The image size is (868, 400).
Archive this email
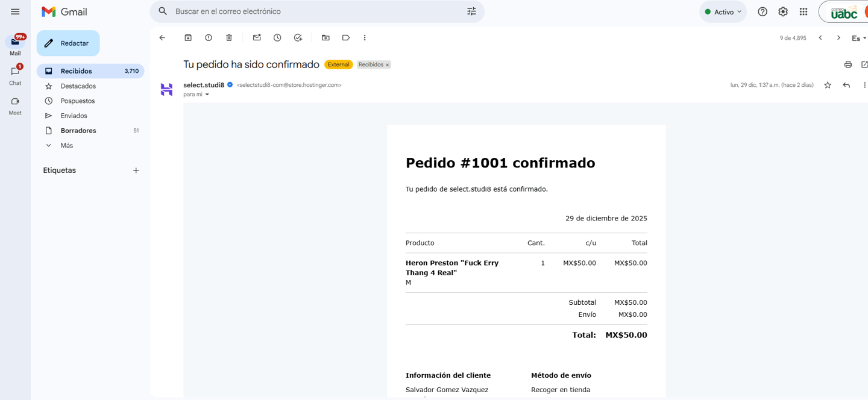(188, 38)
